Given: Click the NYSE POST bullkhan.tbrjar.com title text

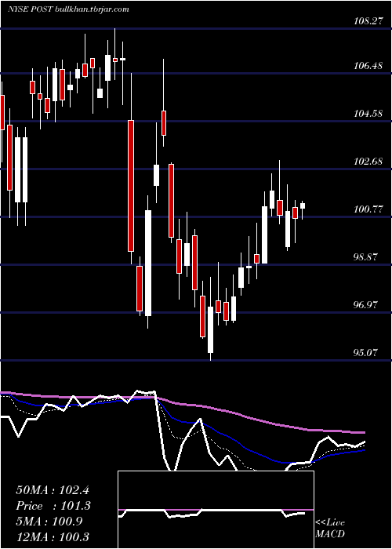Looking at the screenshot, I should tap(68, 9).
